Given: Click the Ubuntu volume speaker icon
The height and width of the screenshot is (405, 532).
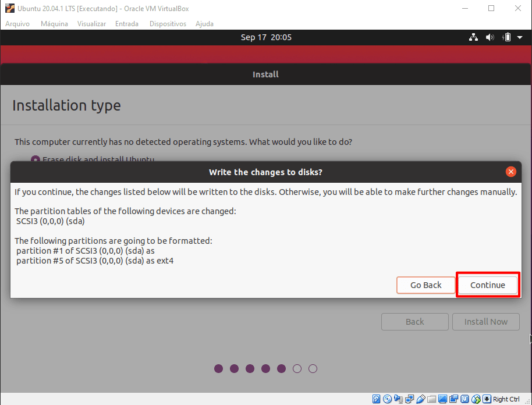Looking at the screenshot, I should click(490, 37).
